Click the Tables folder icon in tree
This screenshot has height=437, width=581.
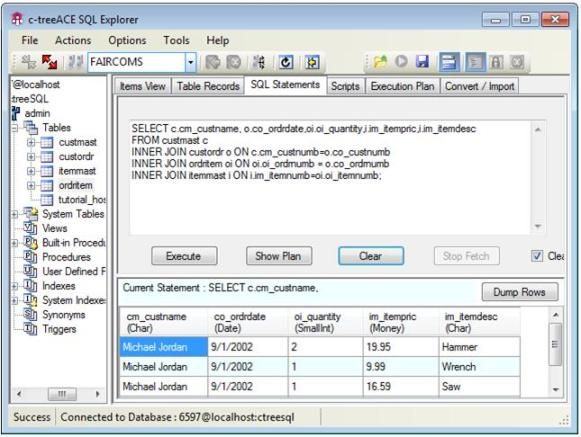(x=31, y=128)
